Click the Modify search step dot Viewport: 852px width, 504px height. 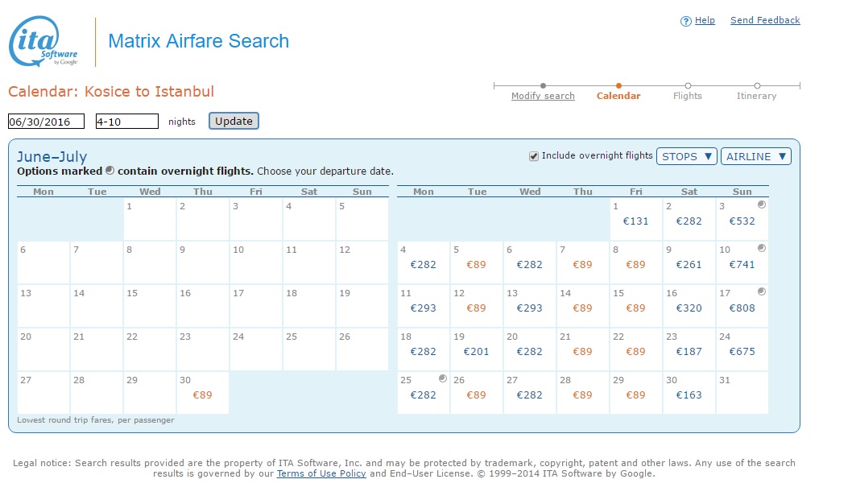[543, 86]
